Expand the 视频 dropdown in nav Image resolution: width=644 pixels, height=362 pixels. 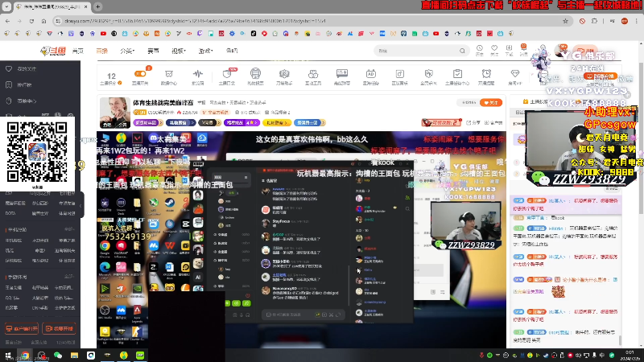[179, 51]
